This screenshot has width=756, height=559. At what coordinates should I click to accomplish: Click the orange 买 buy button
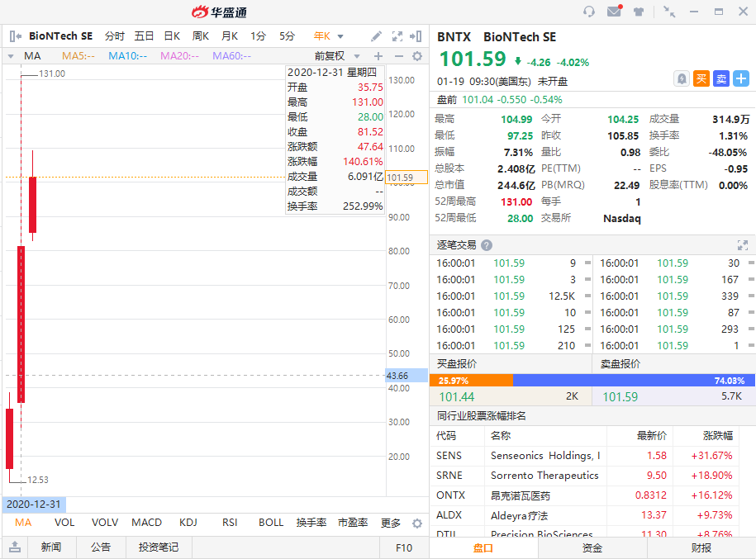(701, 78)
